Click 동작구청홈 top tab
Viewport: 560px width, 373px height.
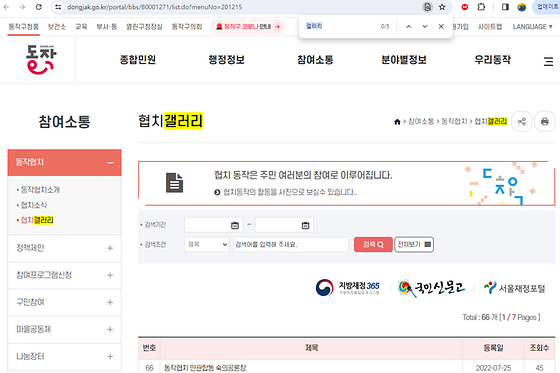24,27
